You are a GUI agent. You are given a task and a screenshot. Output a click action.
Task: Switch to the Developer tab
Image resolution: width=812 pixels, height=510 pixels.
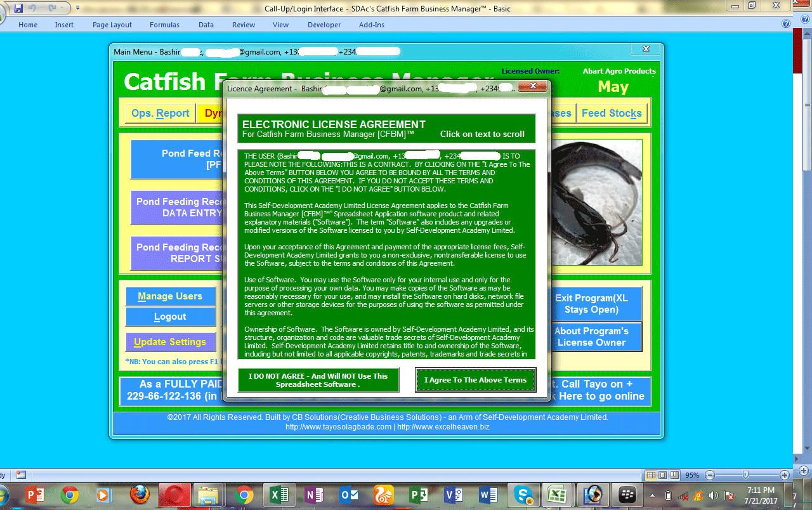[324, 25]
